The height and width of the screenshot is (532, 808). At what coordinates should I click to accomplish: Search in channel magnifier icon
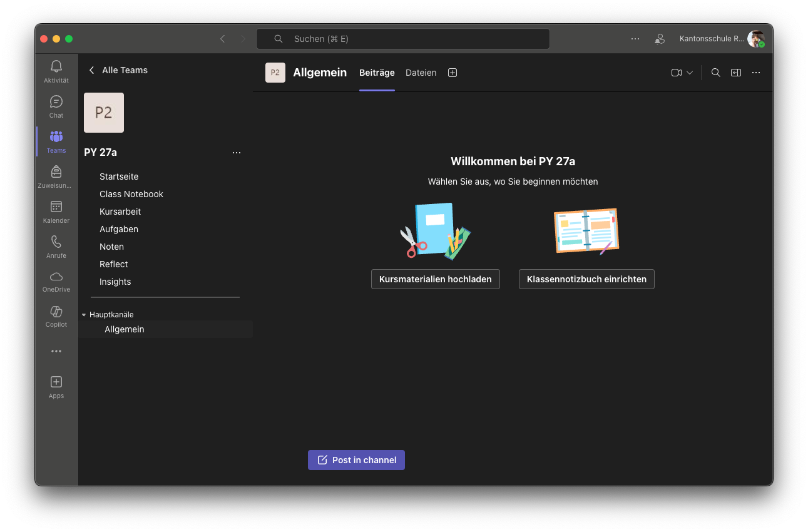click(x=716, y=73)
